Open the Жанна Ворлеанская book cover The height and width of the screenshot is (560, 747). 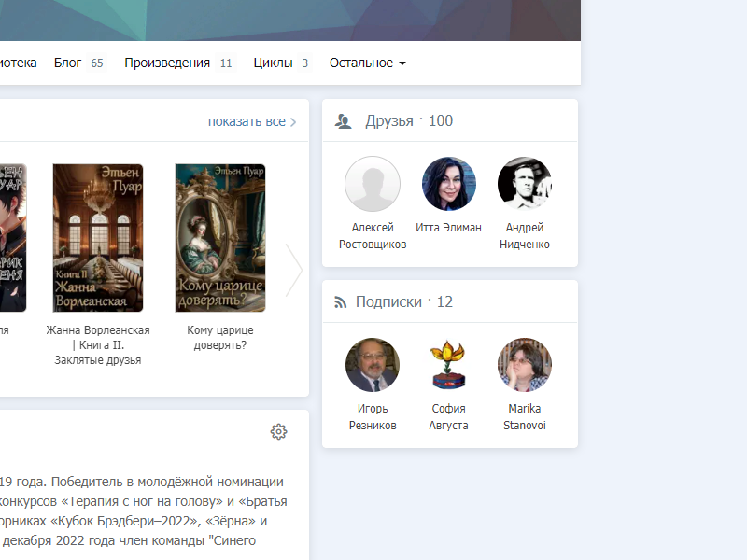pyautogui.click(x=98, y=238)
